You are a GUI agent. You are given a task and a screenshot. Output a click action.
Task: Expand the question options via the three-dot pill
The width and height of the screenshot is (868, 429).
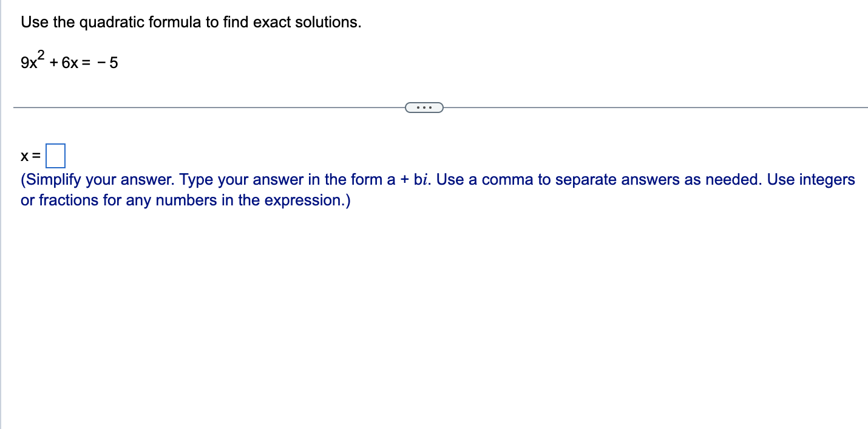point(424,107)
